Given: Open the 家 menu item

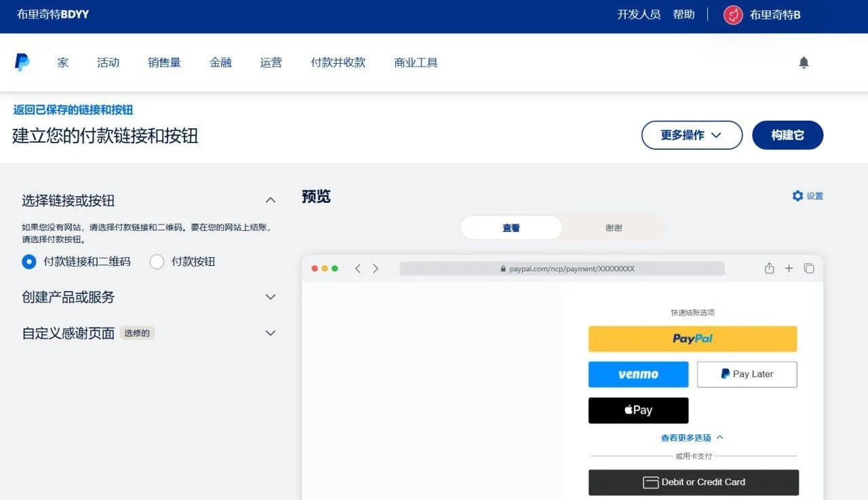Looking at the screenshot, I should click(63, 62).
